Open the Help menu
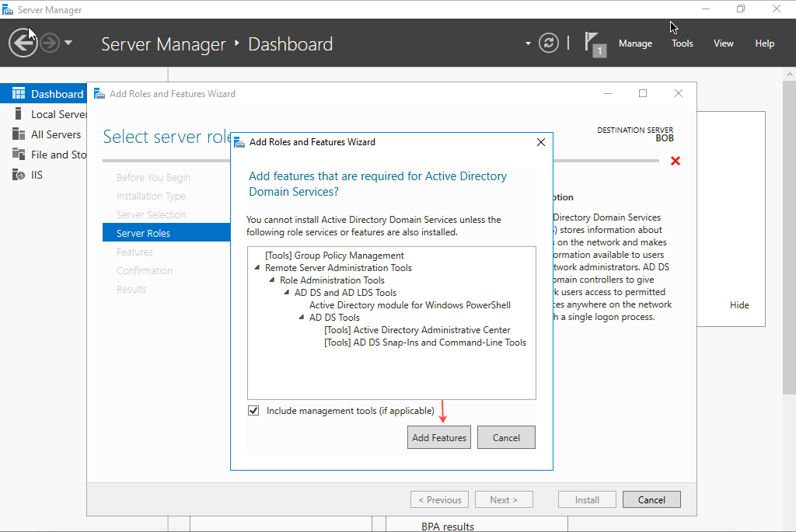Image resolution: width=796 pixels, height=532 pixels. point(765,43)
